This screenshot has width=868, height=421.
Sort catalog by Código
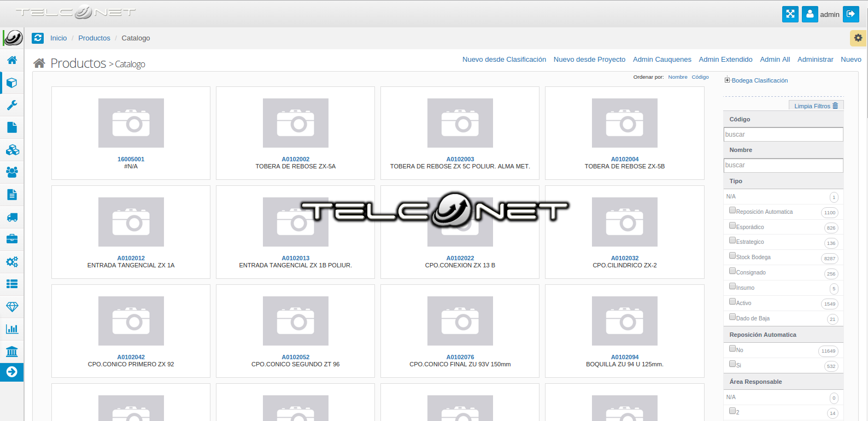pos(700,77)
